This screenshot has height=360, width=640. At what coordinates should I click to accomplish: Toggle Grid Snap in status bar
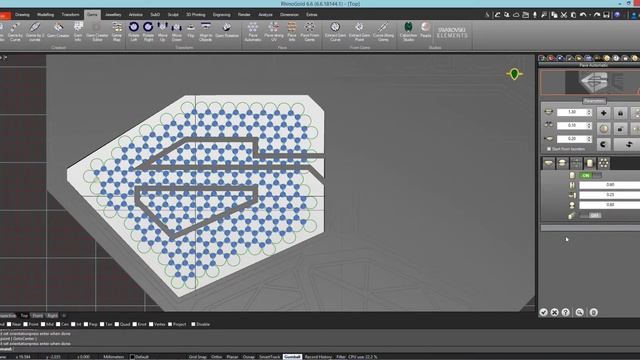pyautogui.click(x=198, y=357)
